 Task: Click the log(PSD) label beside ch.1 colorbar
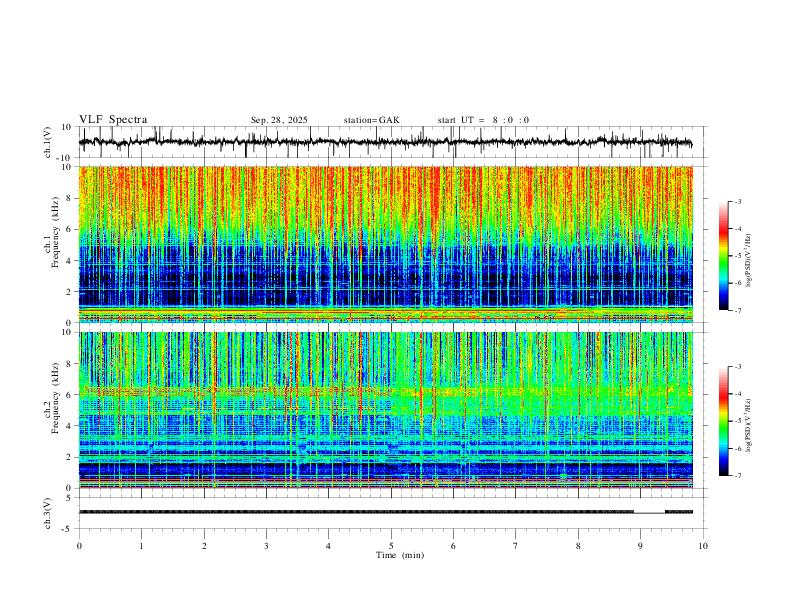click(749, 261)
